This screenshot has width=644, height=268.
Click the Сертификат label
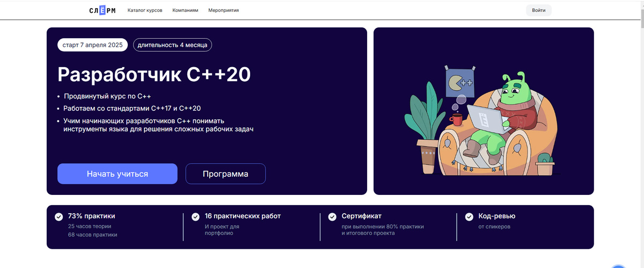pyautogui.click(x=362, y=216)
